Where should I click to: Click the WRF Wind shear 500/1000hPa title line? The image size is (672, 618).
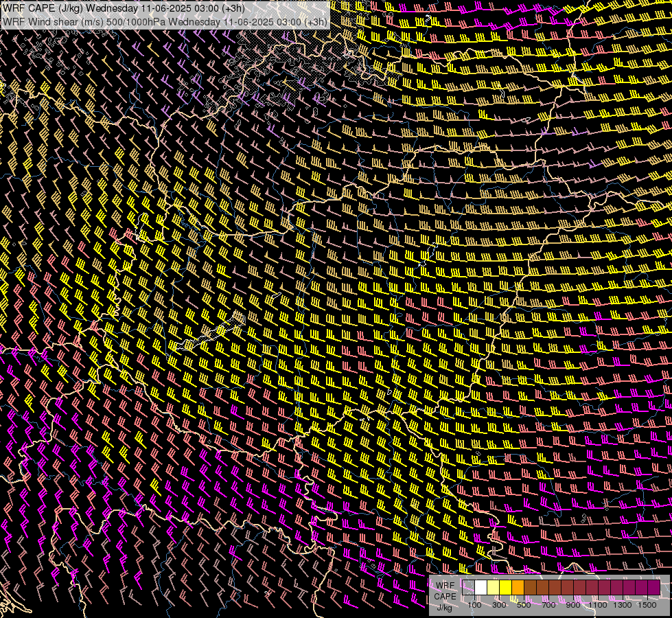[165, 22]
